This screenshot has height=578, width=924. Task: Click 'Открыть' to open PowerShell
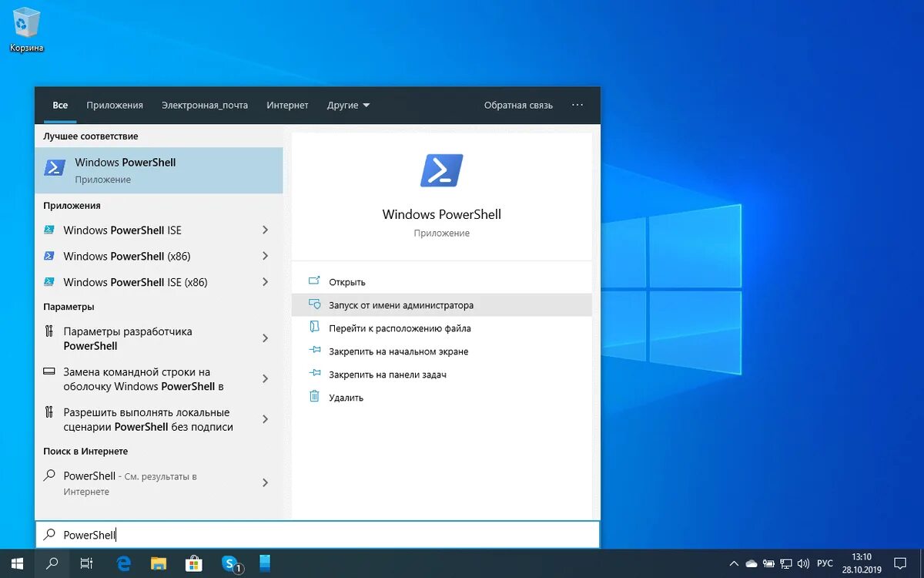coord(442,282)
